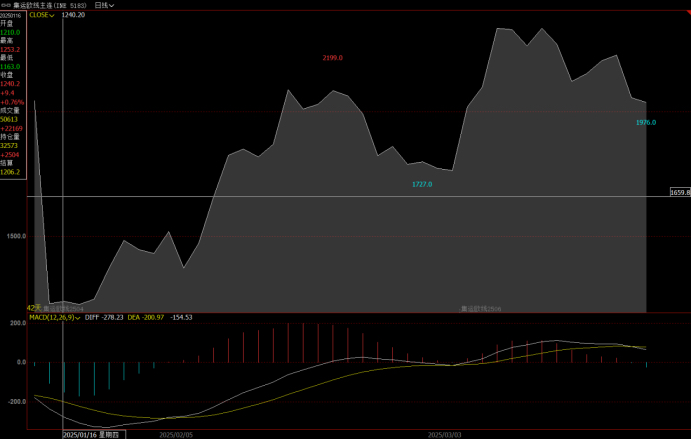The image size is (691, 439).
Task: Click the window icon left of the contract title
Action: pos(6,5)
